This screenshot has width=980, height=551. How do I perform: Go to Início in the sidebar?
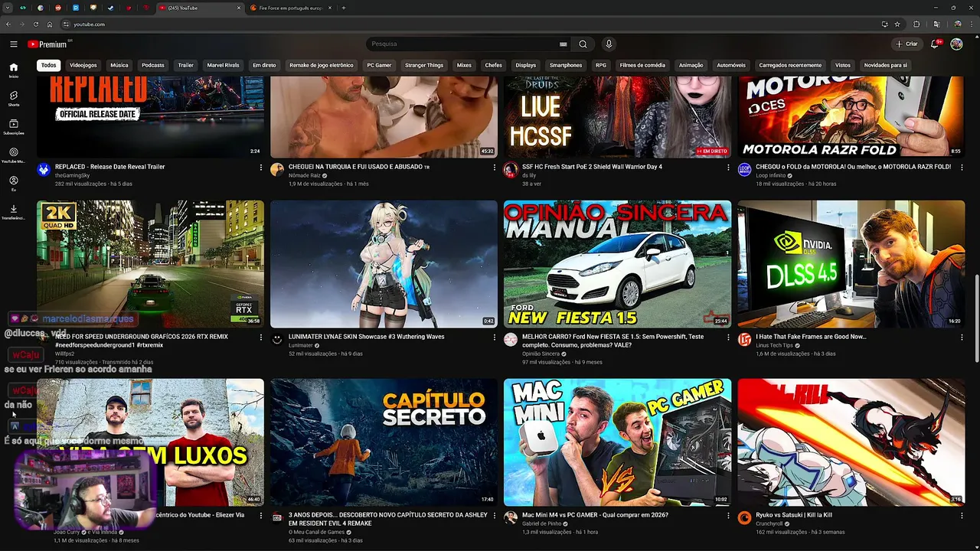13,70
